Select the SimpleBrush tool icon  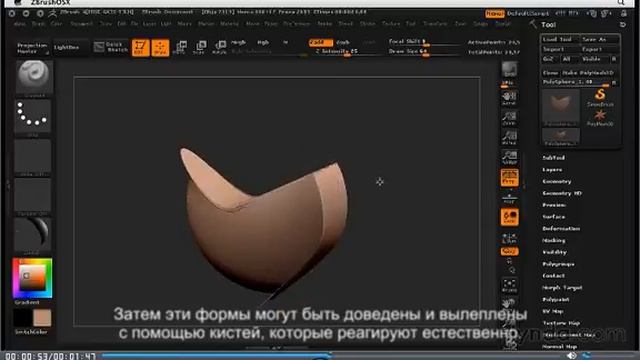600,98
